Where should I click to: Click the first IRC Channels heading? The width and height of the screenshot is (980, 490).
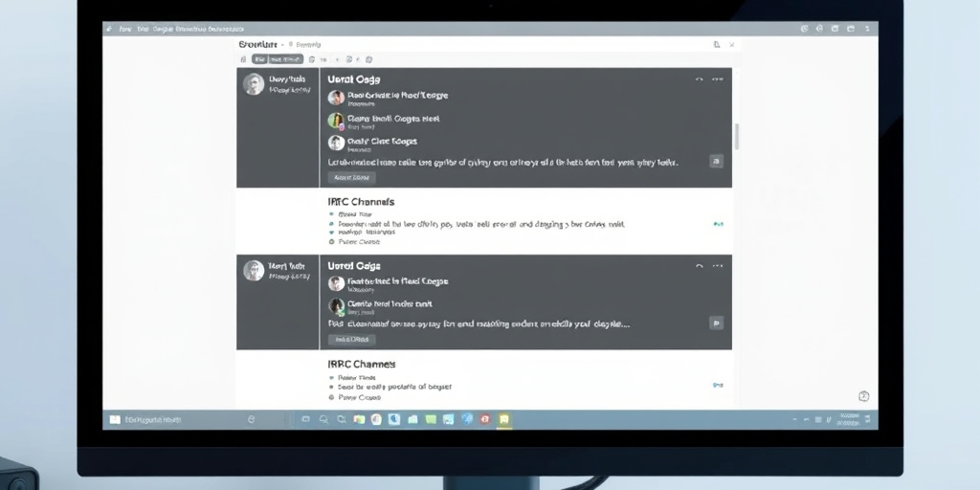(x=361, y=202)
